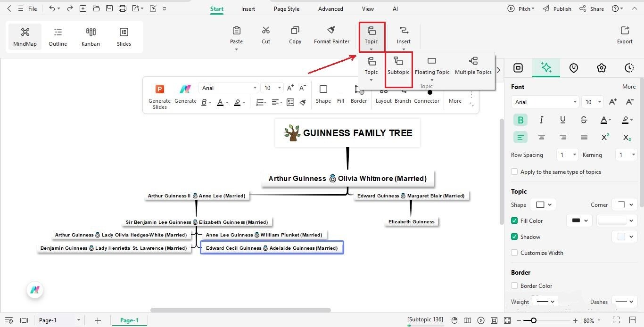Click the new document plus icon

[83, 8]
